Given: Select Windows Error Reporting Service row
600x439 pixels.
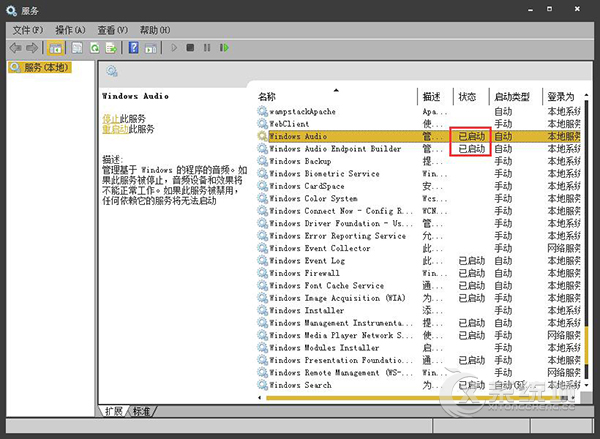Looking at the screenshot, I should pos(419,236).
